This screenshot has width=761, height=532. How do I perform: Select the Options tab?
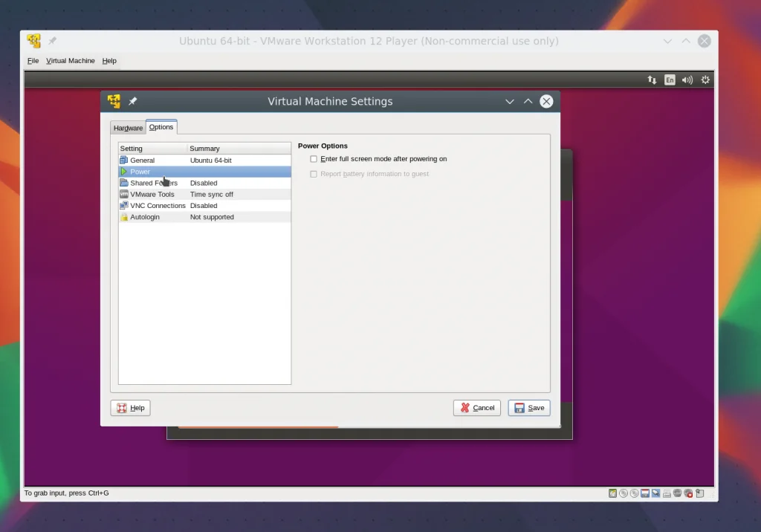[161, 127]
